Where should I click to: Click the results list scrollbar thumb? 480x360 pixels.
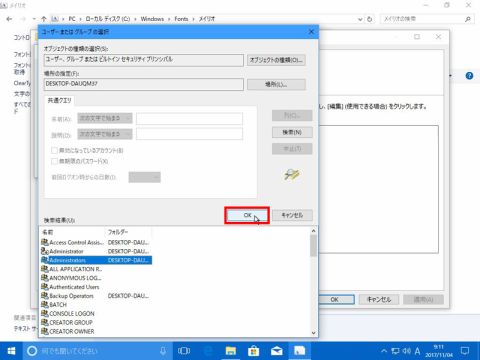313,246
